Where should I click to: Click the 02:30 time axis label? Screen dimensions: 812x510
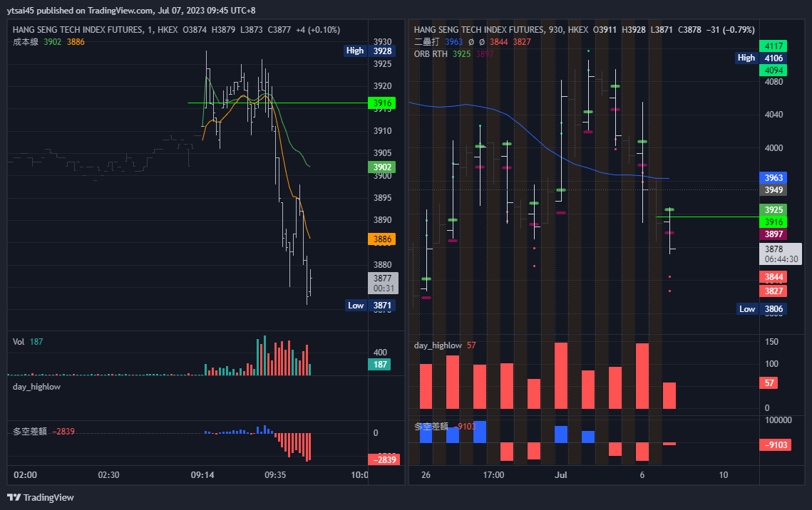point(109,475)
